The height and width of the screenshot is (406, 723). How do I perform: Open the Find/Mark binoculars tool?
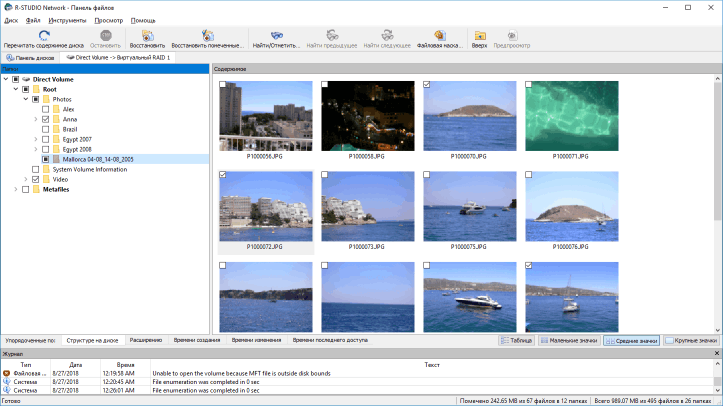coord(277,35)
